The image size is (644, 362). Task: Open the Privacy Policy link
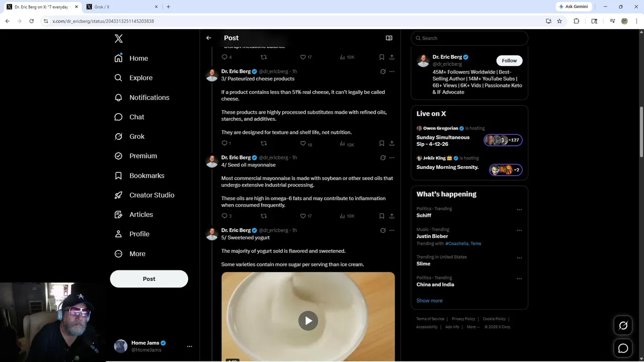(x=463, y=319)
